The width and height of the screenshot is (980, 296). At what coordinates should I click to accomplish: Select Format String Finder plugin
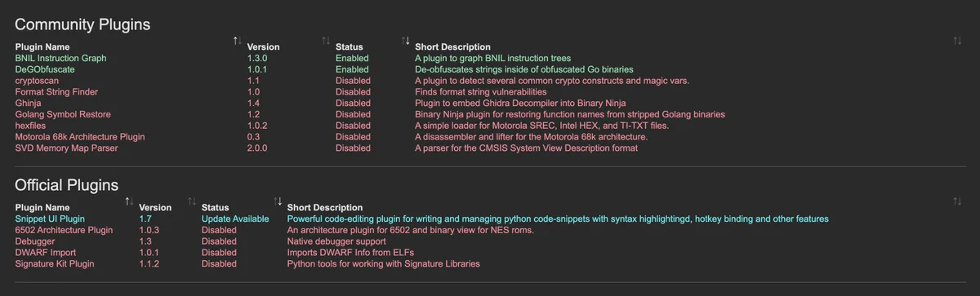(56, 92)
